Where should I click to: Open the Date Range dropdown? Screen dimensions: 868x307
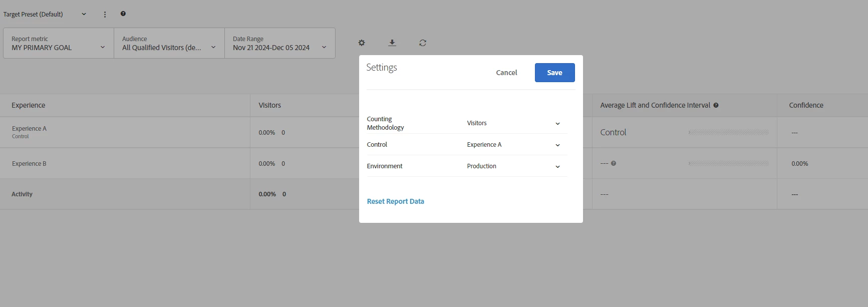279,43
